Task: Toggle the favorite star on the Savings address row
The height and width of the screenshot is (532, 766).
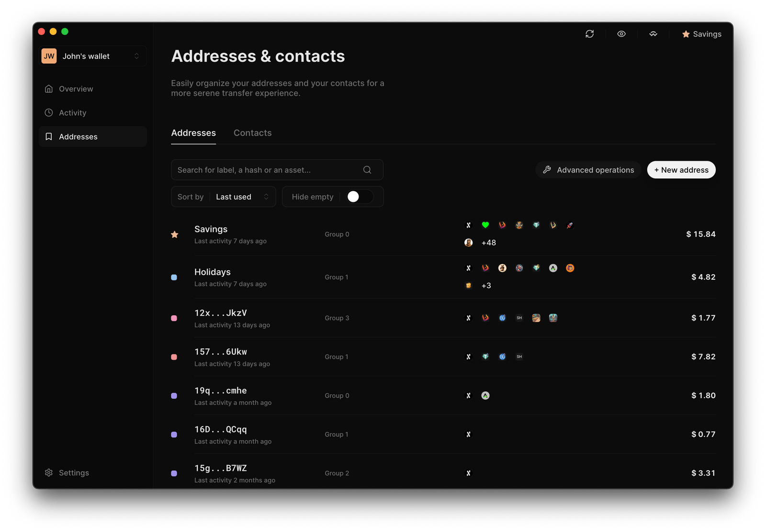Action: 175,234
